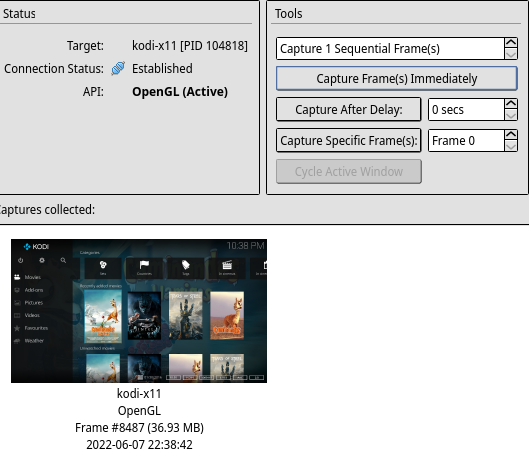Image resolution: width=529 pixels, height=463 pixels.
Task: Decrease the sequential frames count
Action: 511,54
